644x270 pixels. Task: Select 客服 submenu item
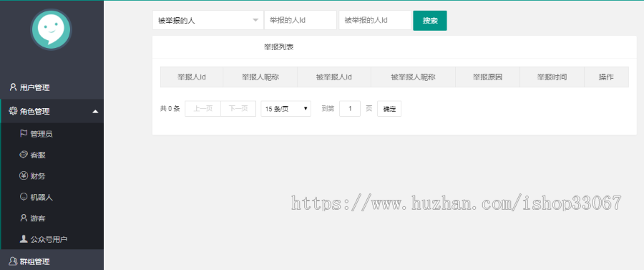(52, 155)
